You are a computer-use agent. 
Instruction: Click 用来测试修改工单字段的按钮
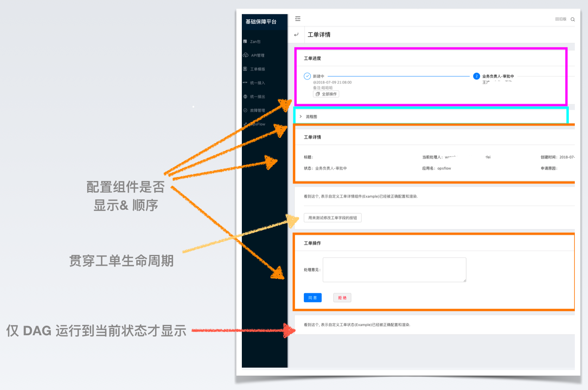[x=333, y=218]
